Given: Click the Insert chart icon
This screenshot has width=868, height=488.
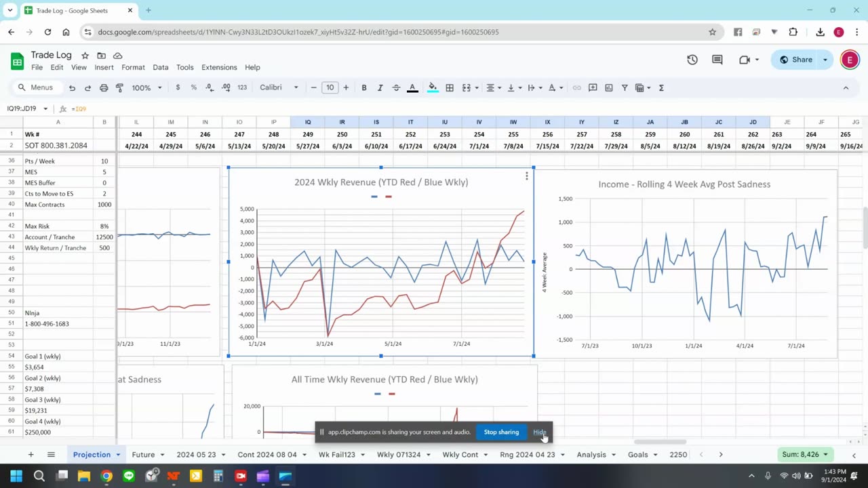Looking at the screenshot, I should [608, 87].
